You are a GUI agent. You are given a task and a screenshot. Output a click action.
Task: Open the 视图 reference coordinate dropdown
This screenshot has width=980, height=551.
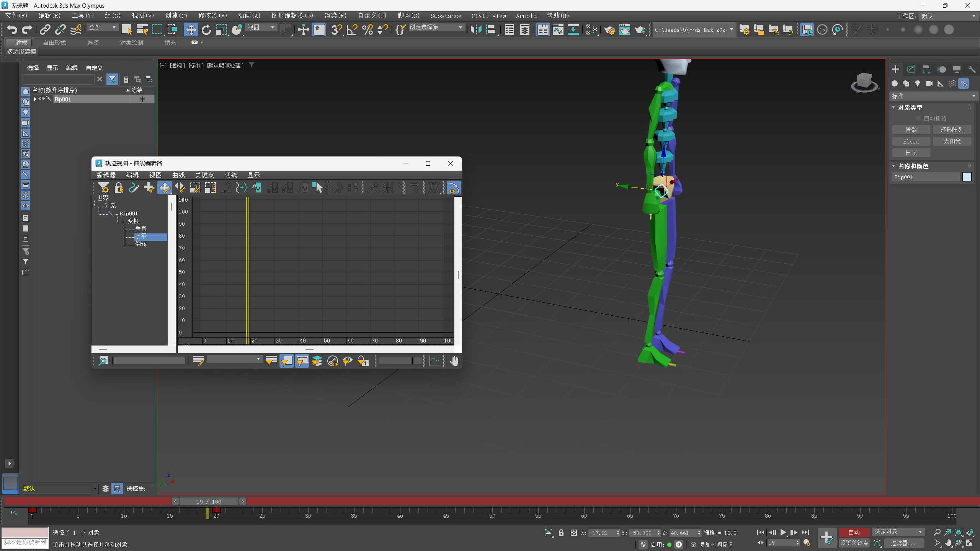point(261,28)
